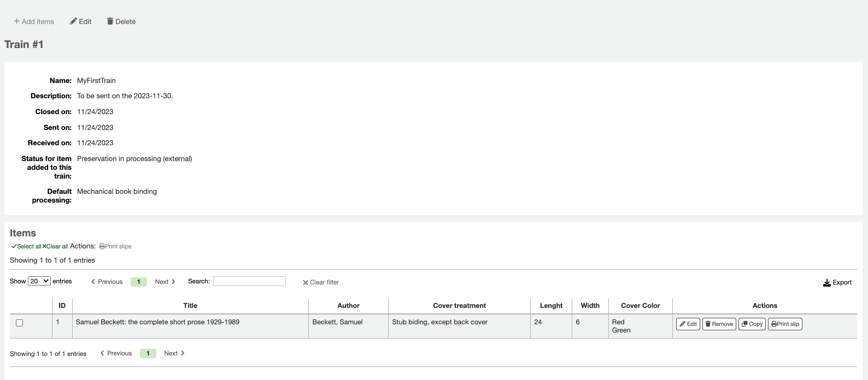Click the Add items plus button
The height and width of the screenshot is (380, 868).
point(33,21)
